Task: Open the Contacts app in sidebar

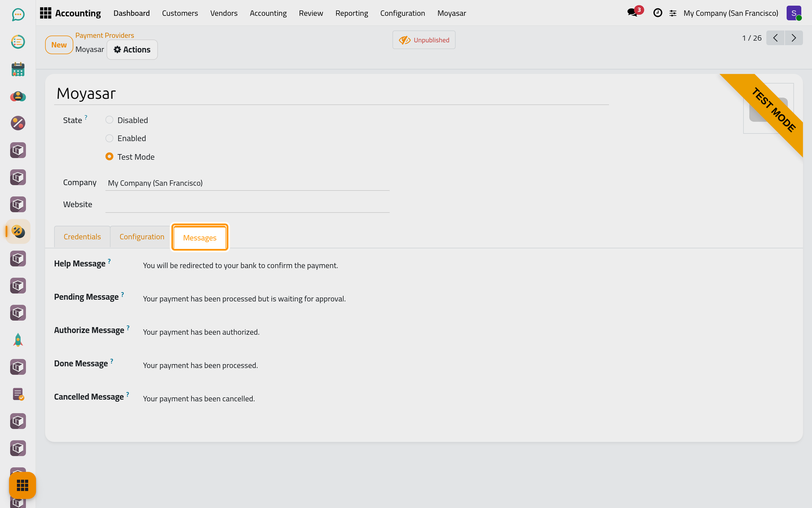Action: pyautogui.click(x=18, y=96)
